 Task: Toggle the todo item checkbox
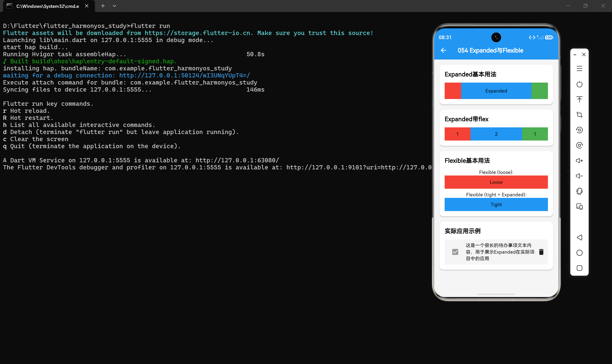[x=455, y=252]
